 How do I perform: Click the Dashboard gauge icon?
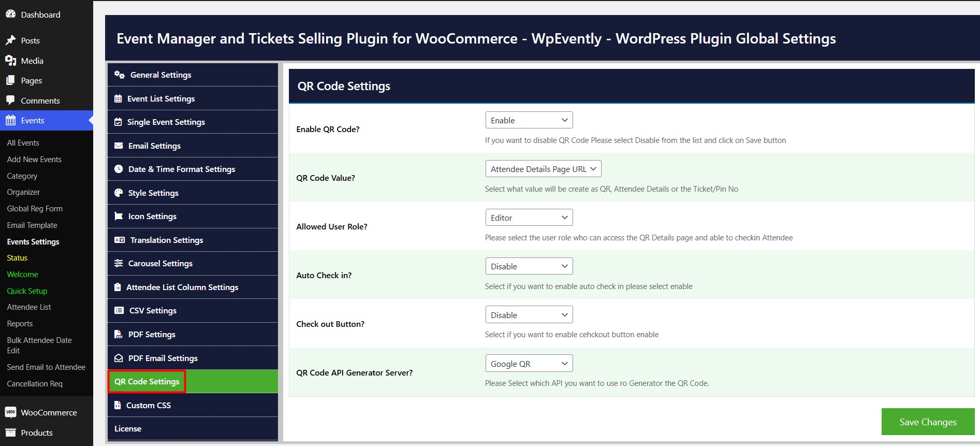[x=10, y=15]
